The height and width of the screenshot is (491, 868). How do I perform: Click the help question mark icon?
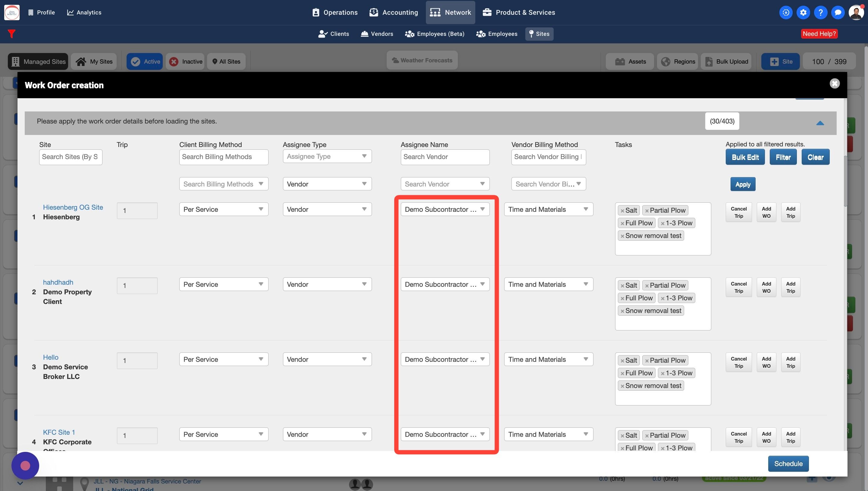coord(820,12)
